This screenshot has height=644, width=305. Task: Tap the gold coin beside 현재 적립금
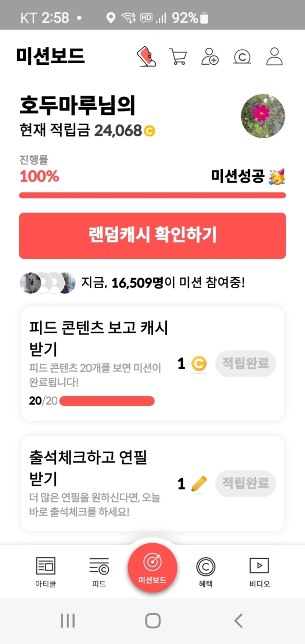[x=150, y=131]
